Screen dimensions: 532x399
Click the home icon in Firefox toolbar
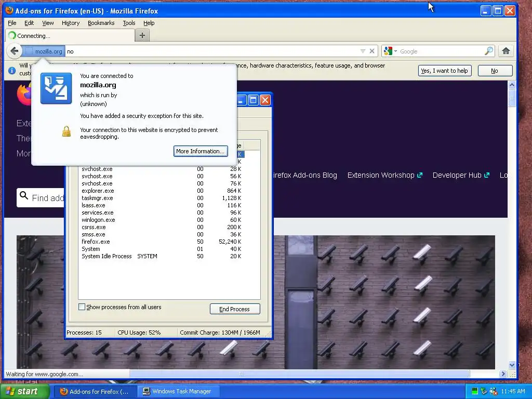point(506,51)
